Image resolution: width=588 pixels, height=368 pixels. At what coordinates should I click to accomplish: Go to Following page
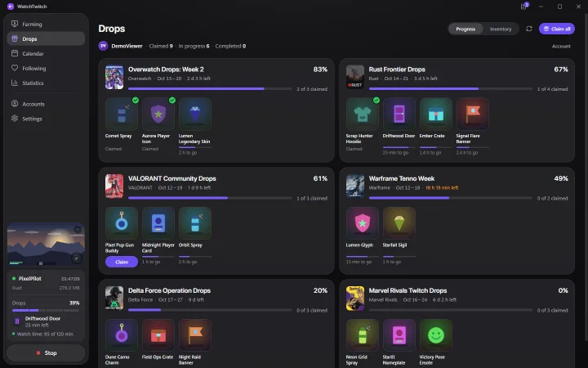46,68
